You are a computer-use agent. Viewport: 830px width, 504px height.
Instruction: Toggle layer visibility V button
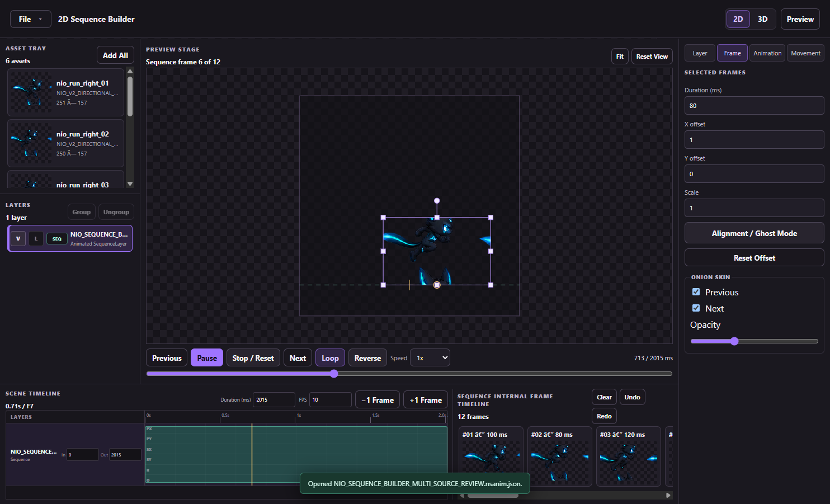[x=18, y=238]
